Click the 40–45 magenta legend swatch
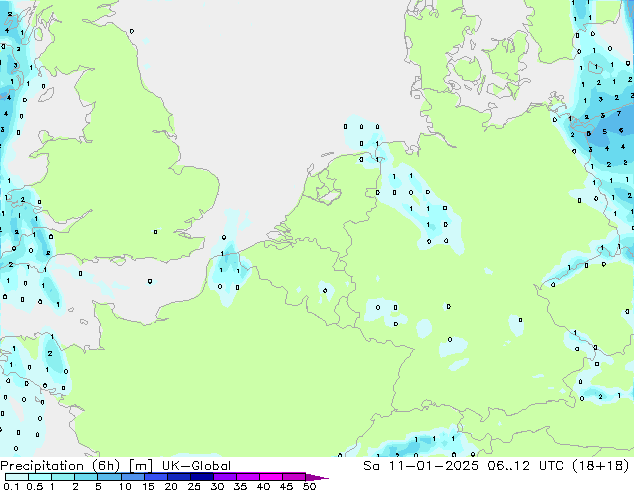The width and height of the screenshot is (634, 490). [271, 477]
